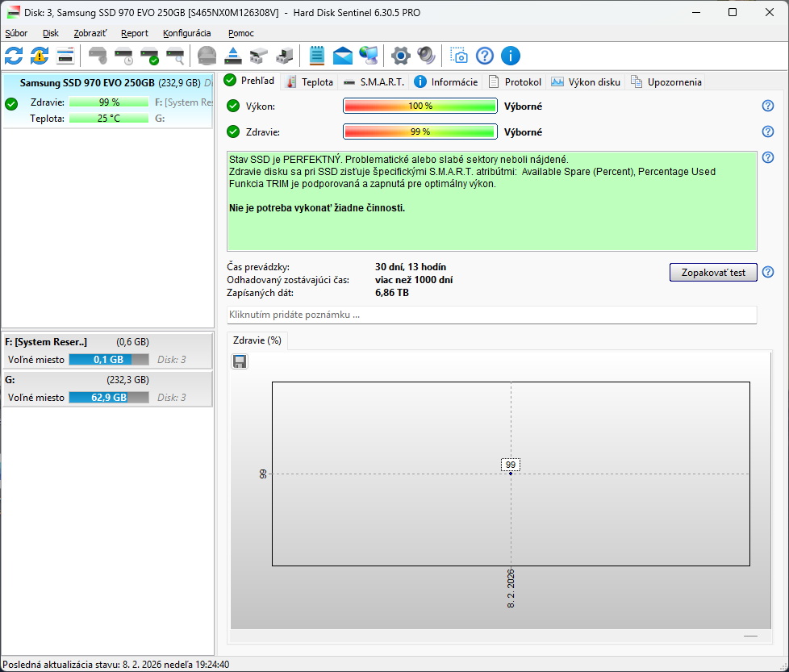789x672 pixels.
Task: Click the blue eject-arrow disk icon
Action: (233, 56)
